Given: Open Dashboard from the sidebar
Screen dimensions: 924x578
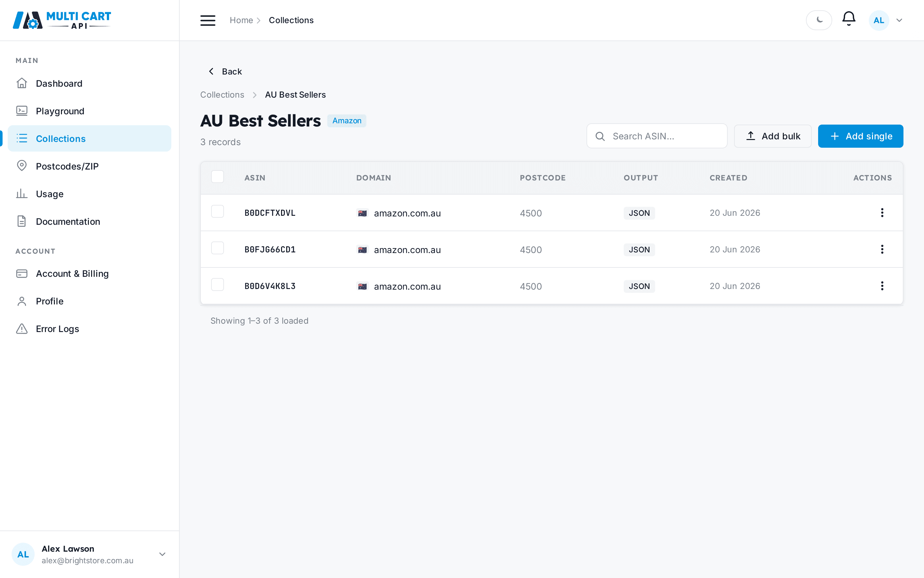Looking at the screenshot, I should tap(89, 83).
